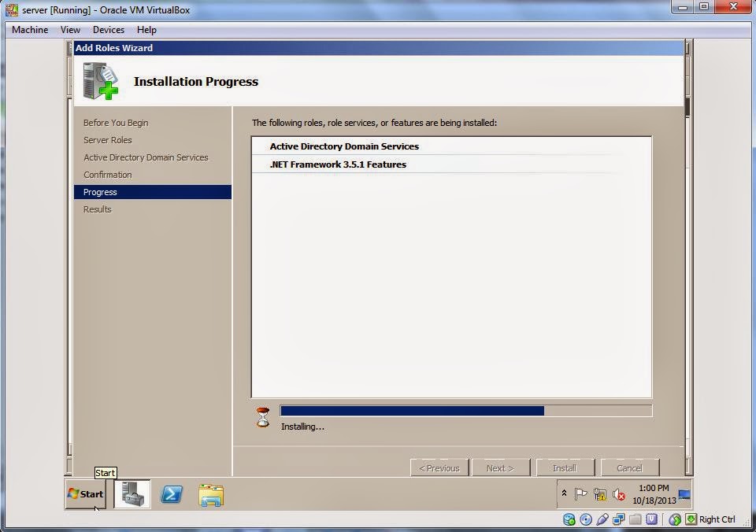Screen dimensions: 756x532
Task: Click the Installing... status text
Action: (x=302, y=427)
